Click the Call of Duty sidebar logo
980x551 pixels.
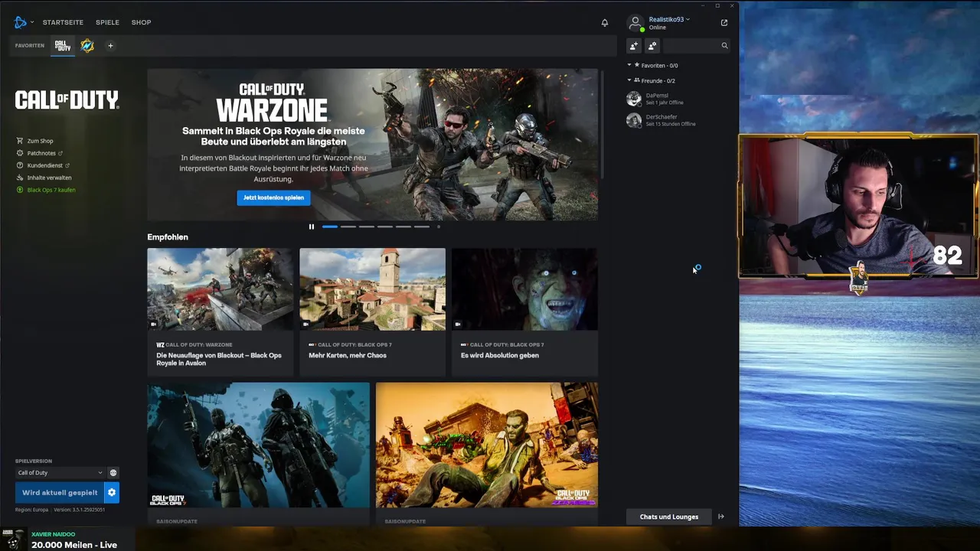(67, 99)
